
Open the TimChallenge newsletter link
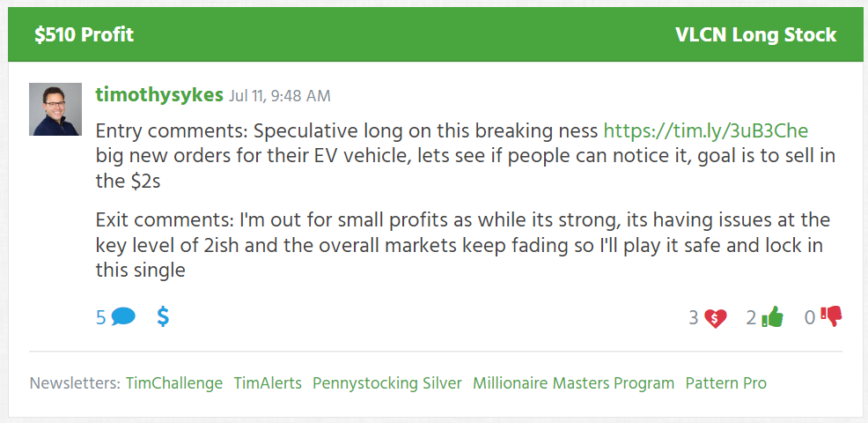pos(174,383)
